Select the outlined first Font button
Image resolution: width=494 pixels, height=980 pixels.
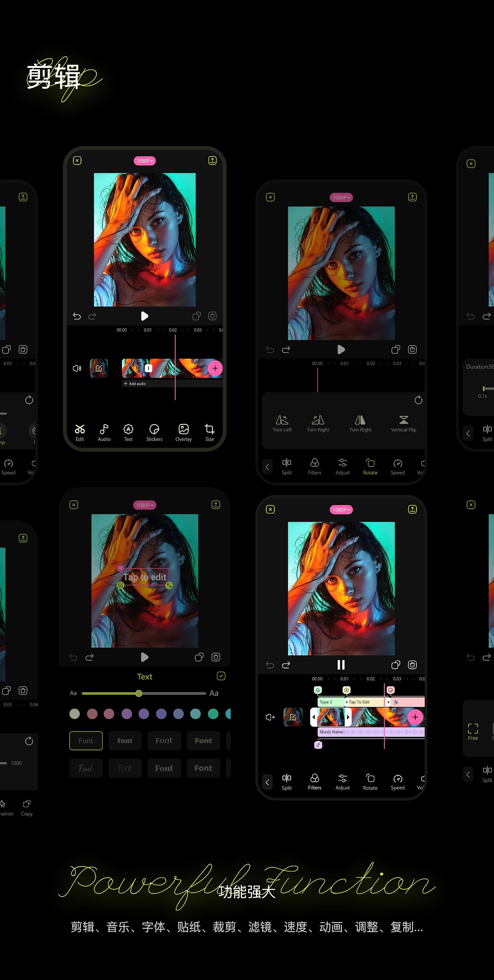(86, 741)
